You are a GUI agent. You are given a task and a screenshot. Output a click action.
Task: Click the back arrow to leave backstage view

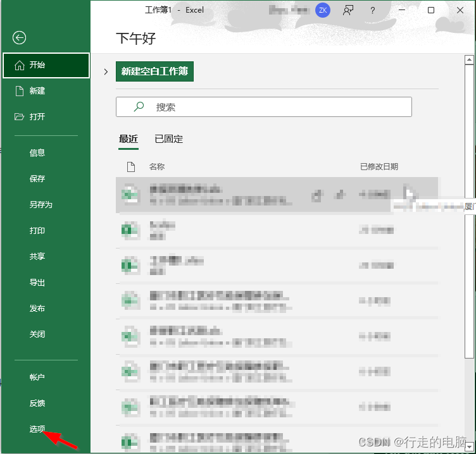click(x=19, y=38)
